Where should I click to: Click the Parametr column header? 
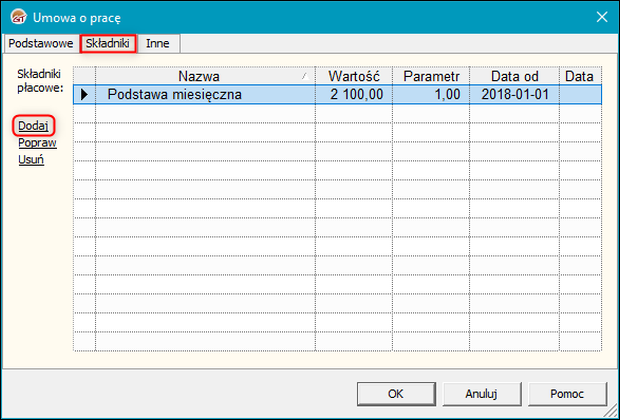coord(431,76)
